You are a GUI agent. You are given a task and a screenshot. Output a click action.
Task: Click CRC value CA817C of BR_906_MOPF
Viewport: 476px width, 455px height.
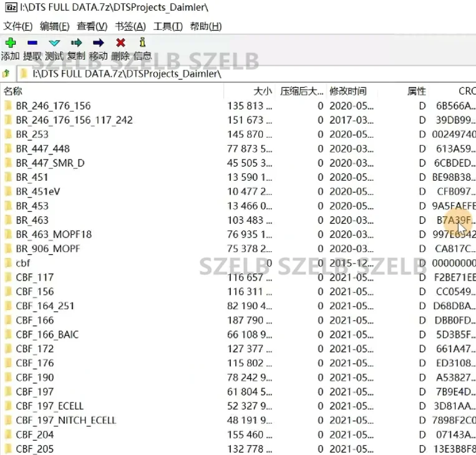(x=455, y=249)
